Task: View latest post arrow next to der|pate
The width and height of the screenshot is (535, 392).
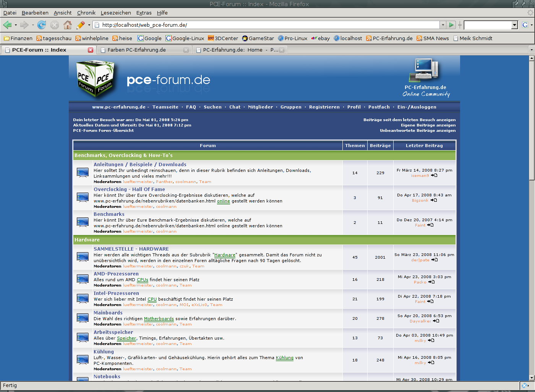Action: 434,260
